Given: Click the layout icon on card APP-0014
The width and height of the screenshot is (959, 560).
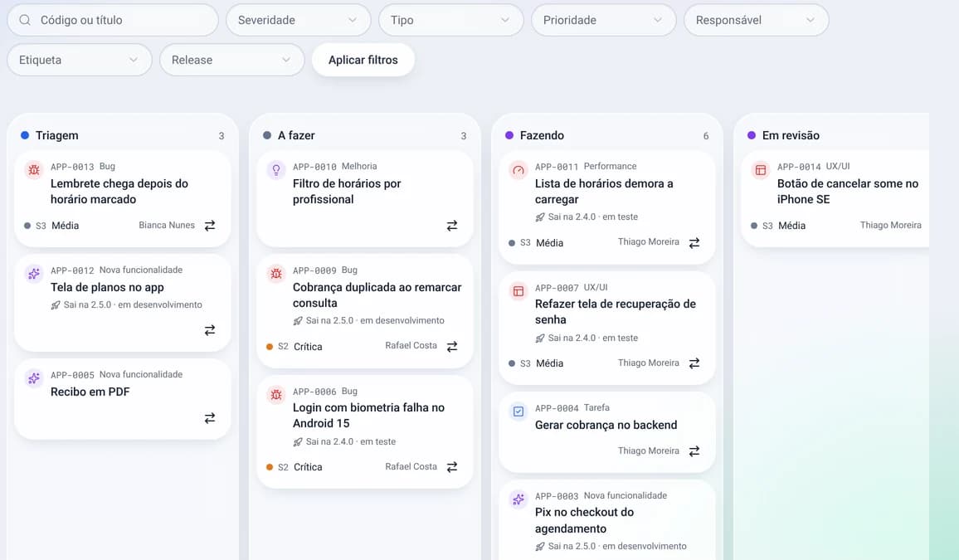Looking at the screenshot, I should click(761, 169).
